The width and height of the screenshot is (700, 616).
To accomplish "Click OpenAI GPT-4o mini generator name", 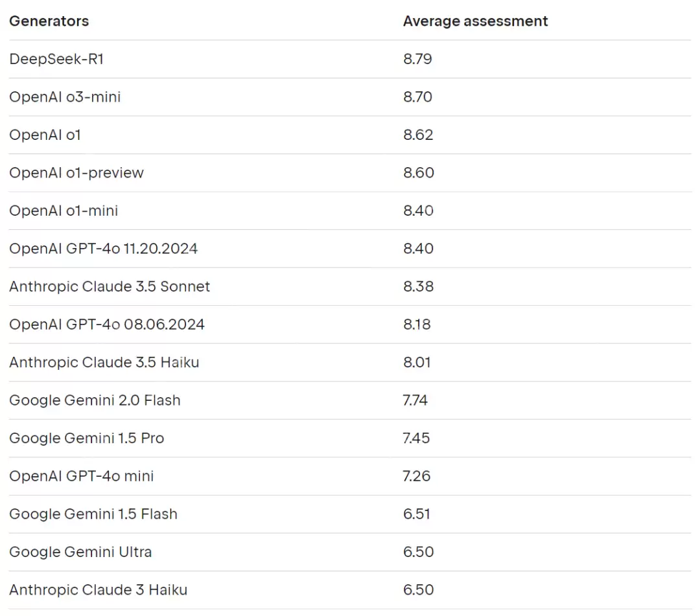I will tap(82, 476).
